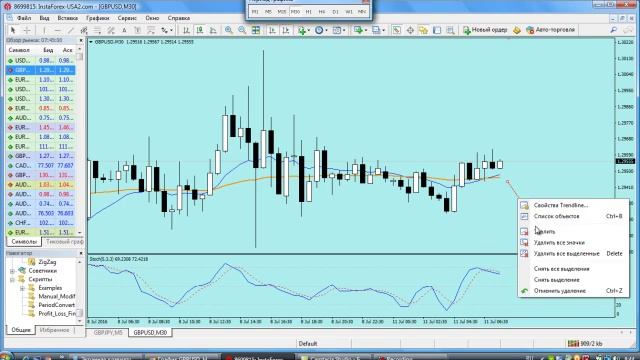Toggle the Market Watch window icon
This screenshot has width=640, height=360.
(396, 30)
